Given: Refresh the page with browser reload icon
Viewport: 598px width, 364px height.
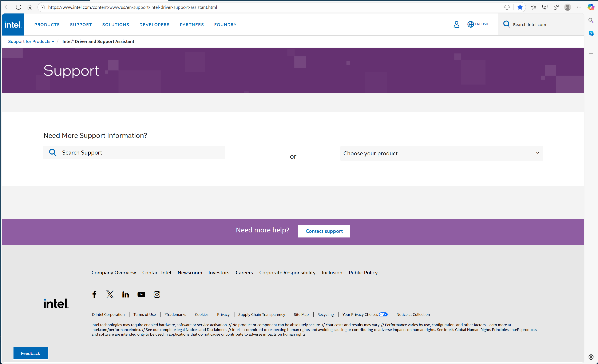Looking at the screenshot, I should (19, 7).
